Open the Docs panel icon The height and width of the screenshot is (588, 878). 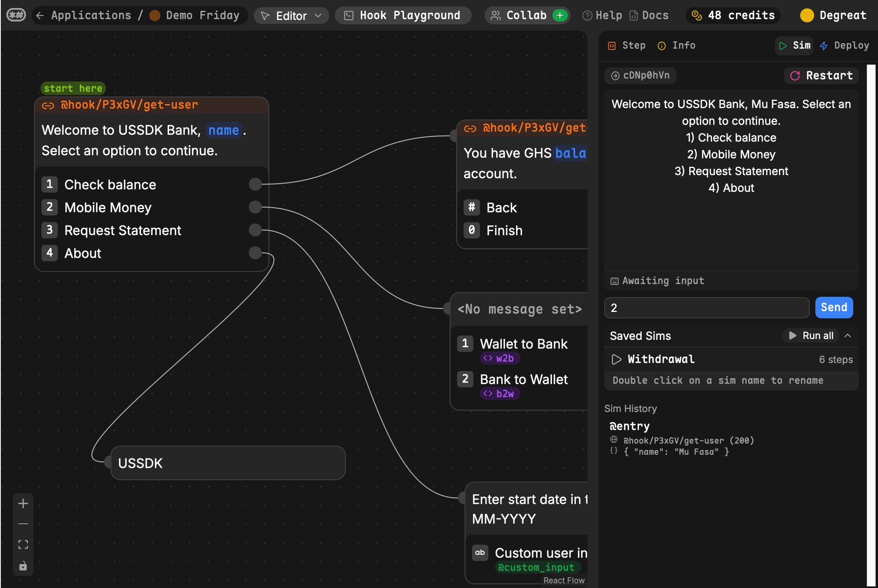(x=634, y=15)
